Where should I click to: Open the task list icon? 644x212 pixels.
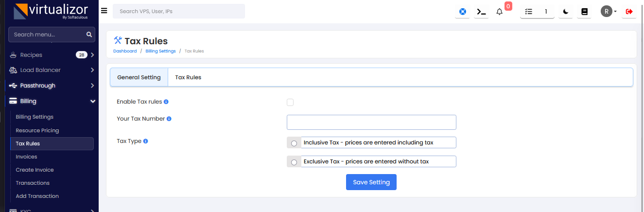click(x=529, y=11)
